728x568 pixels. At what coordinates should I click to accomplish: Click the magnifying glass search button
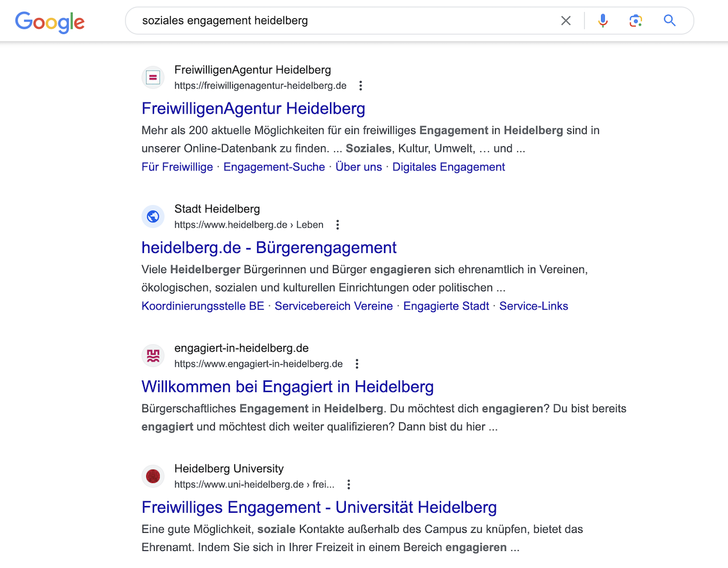coord(669,21)
